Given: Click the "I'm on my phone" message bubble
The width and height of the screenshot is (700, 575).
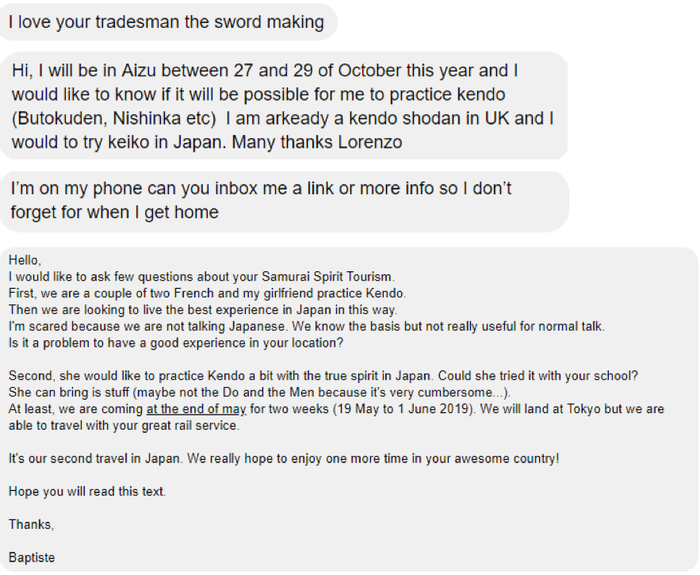Looking at the screenshot, I should point(284,200).
